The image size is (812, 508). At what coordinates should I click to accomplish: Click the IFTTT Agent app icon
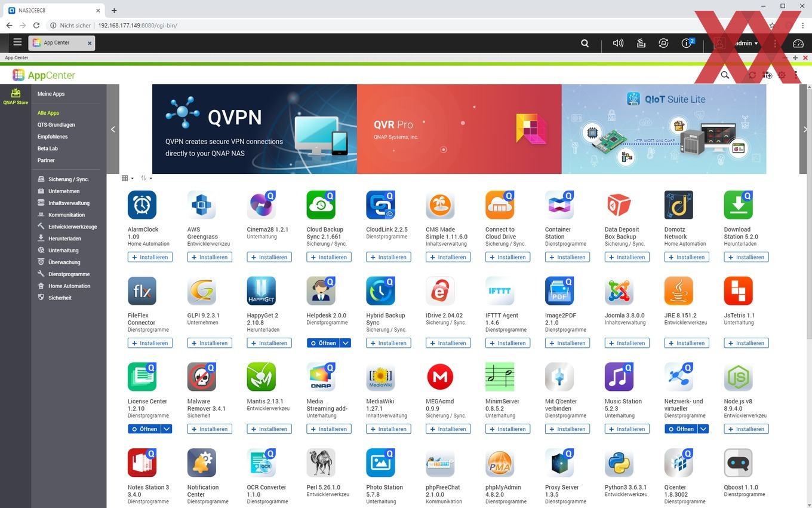click(500, 291)
